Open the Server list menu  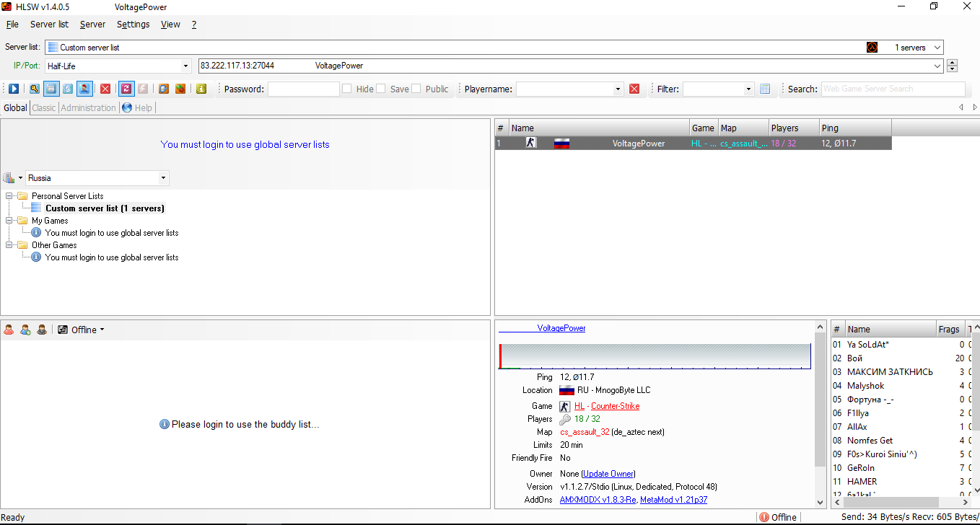coord(49,24)
